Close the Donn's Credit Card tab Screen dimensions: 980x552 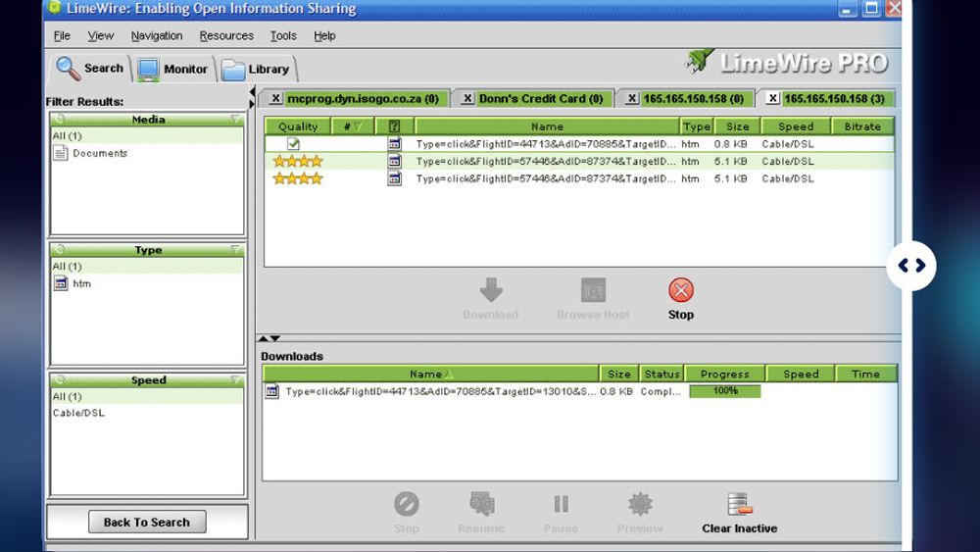coord(466,99)
